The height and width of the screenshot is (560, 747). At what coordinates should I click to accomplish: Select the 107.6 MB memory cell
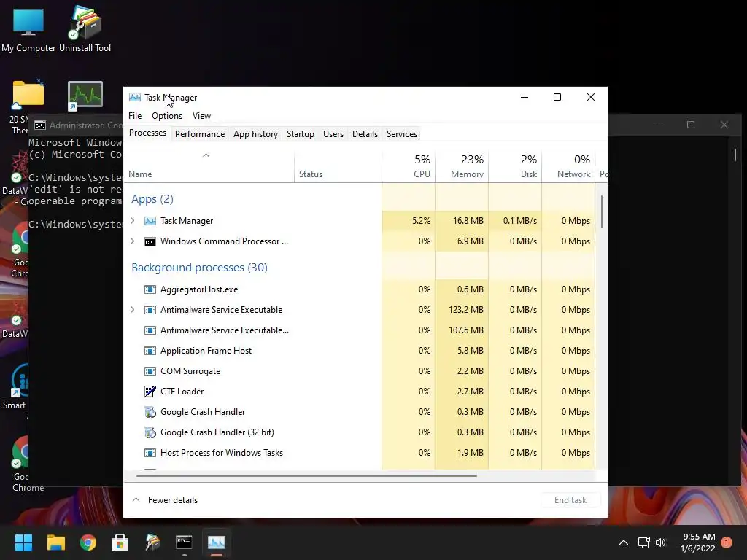pos(462,330)
